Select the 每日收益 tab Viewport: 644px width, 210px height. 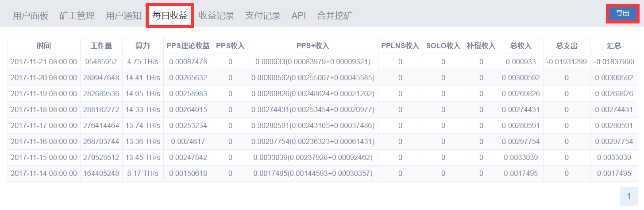click(170, 16)
